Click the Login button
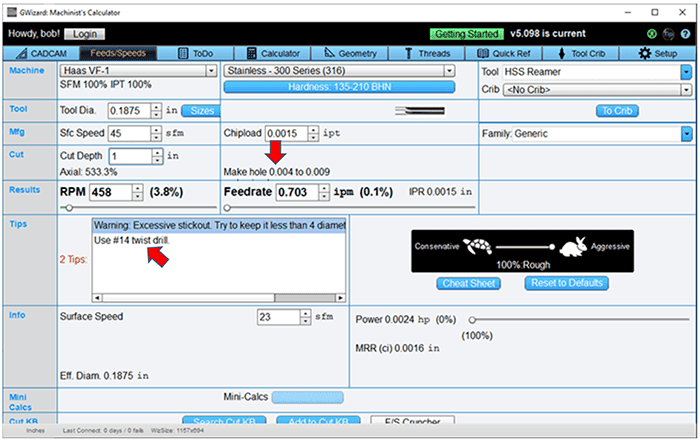 [x=84, y=34]
